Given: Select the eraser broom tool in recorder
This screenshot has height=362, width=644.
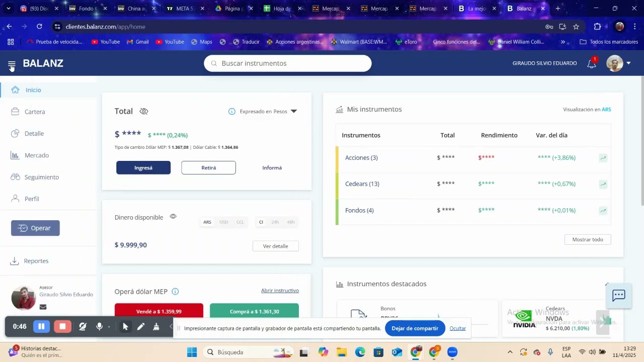Looking at the screenshot, I should pos(156,327).
